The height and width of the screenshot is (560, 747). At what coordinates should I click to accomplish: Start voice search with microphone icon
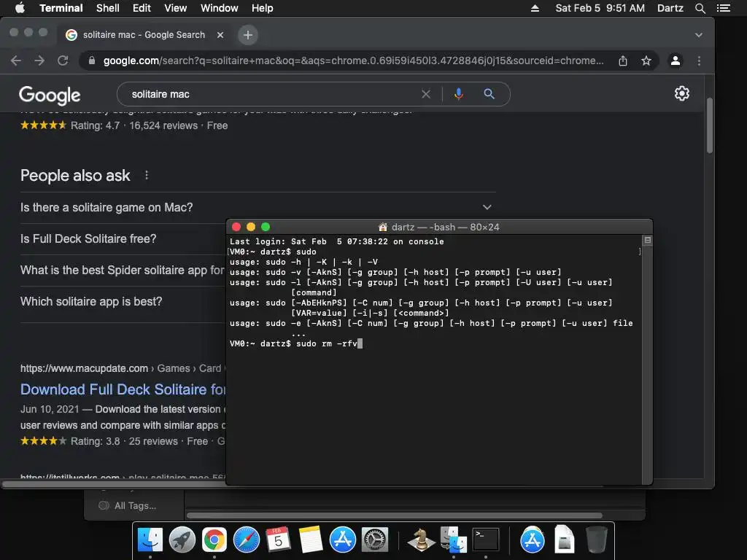pyautogui.click(x=458, y=94)
